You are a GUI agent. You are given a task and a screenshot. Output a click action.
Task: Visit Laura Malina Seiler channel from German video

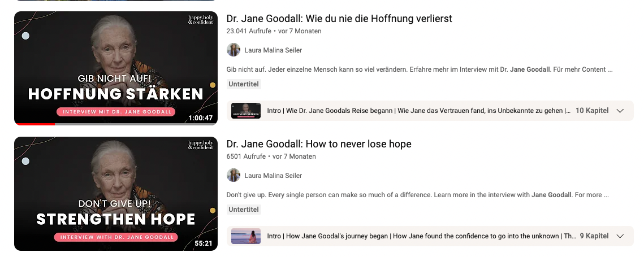pos(273,50)
